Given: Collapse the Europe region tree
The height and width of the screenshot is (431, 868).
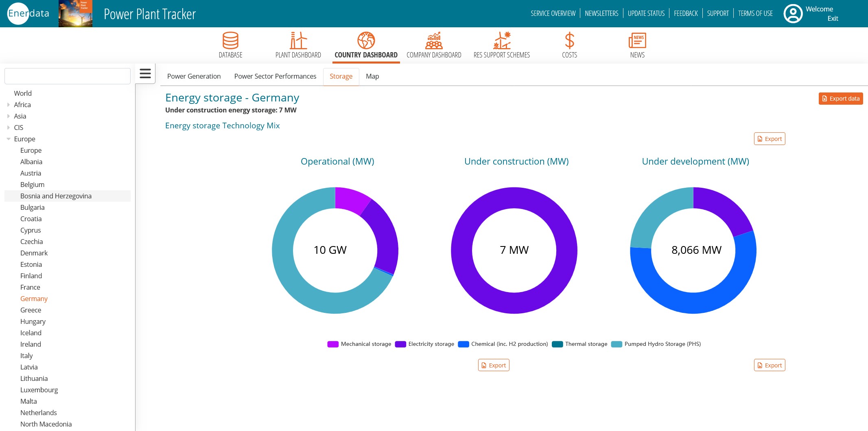Looking at the screenshot, I should click(9, 139).
